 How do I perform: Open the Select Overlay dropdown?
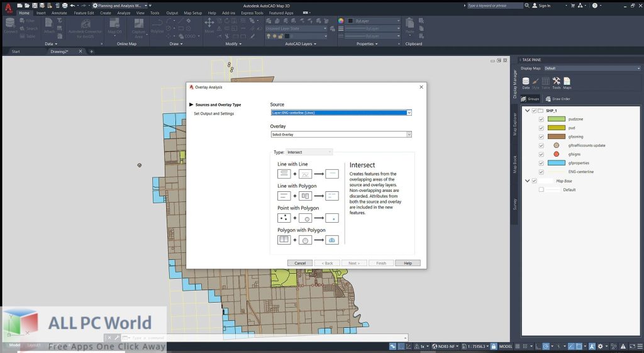pyautogui.click(x=341, y=135)
